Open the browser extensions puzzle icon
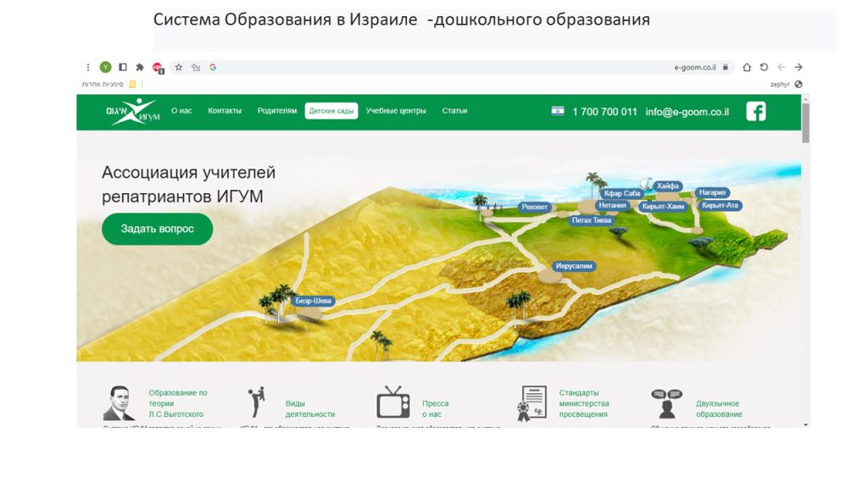The image size is (868, 488). [140, 67]
